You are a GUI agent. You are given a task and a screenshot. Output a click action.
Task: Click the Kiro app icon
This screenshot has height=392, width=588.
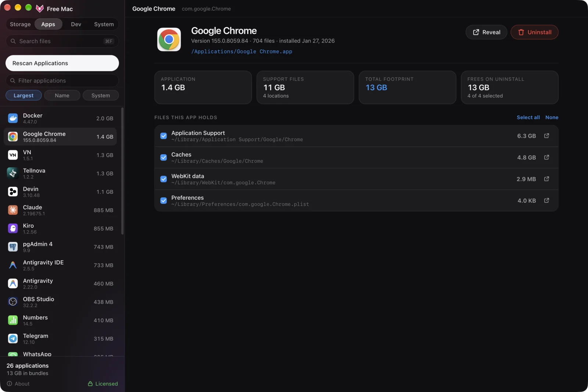tap(13, 228)
